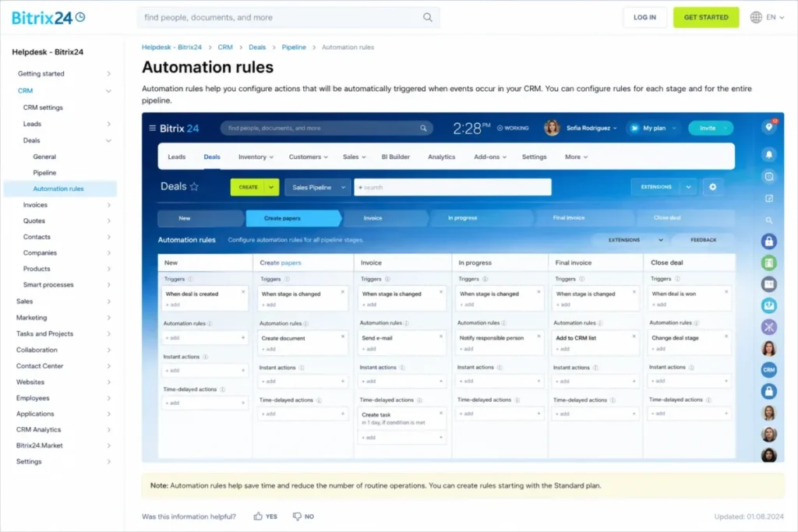The width and height of the screenshot is (798, 532).
Task: Click the chat bubble icon in right sidebar
Action: point(769,177)
